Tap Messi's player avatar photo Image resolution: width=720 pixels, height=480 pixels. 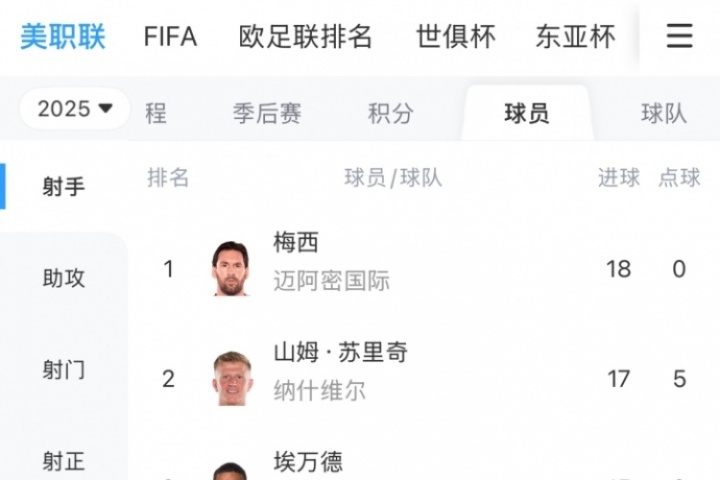click(x=232, y=268)
